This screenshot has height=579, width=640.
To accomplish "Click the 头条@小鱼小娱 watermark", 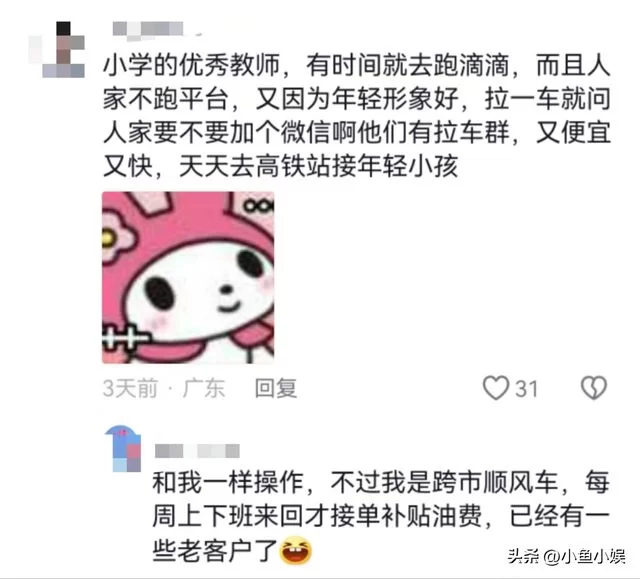I will [567, 556].
